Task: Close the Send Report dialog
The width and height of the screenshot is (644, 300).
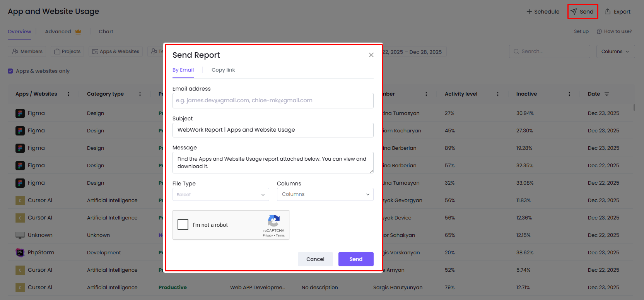Action: (x=371, y=55)
